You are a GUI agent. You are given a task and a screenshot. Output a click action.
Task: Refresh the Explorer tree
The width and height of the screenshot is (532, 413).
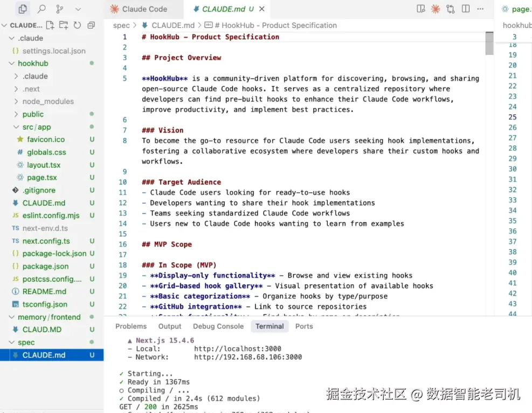[x=78, y=25]
